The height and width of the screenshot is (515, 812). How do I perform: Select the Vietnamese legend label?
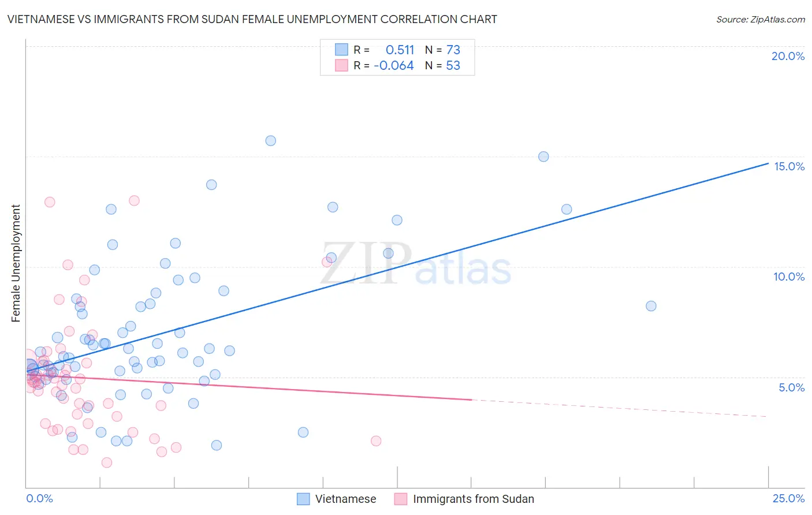[345, 499]
